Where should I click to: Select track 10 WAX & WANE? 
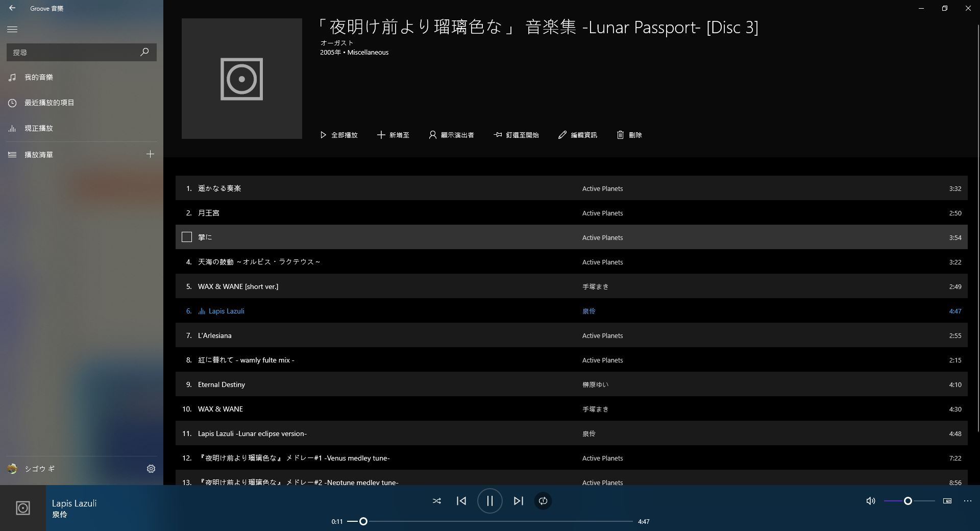(x=572, y=409)
